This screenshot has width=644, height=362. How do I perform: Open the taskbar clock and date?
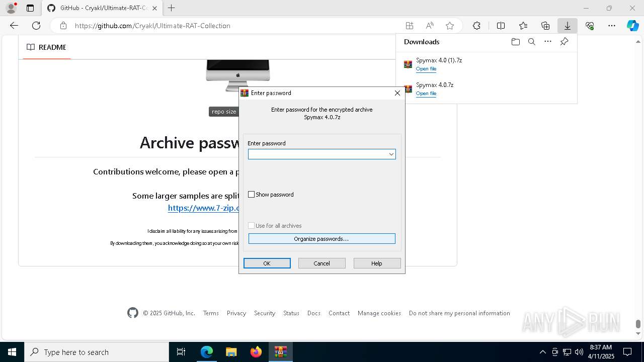601,352
